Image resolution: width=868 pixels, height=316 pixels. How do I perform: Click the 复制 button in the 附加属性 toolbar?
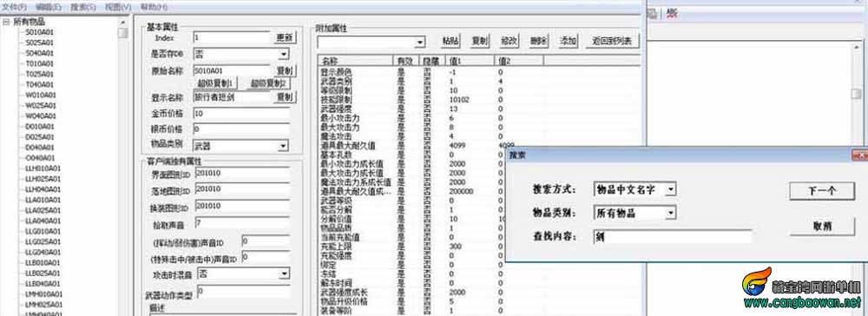480,41
